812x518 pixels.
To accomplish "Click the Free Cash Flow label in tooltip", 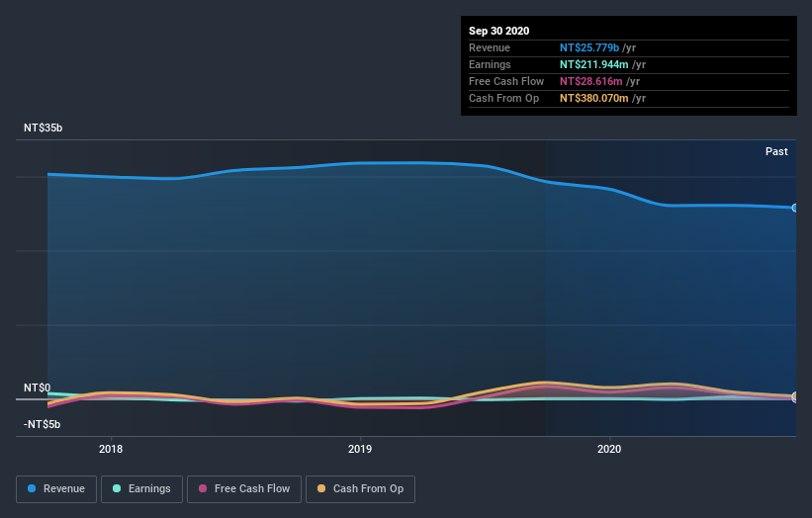I will pos(506,81).
